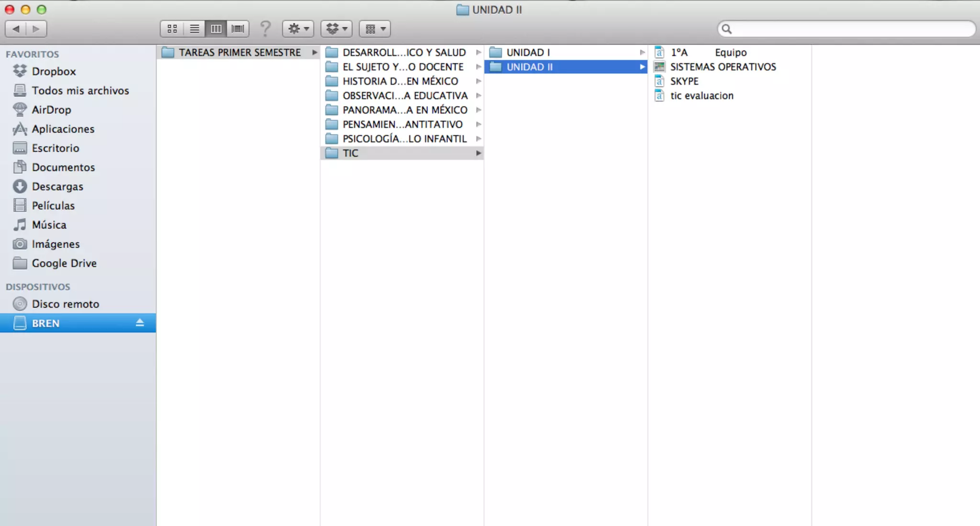980x526 pixels.
Task: Expand the PSICOLOGÍA...LO INFANTIL folder arrow
Action: 478,139
